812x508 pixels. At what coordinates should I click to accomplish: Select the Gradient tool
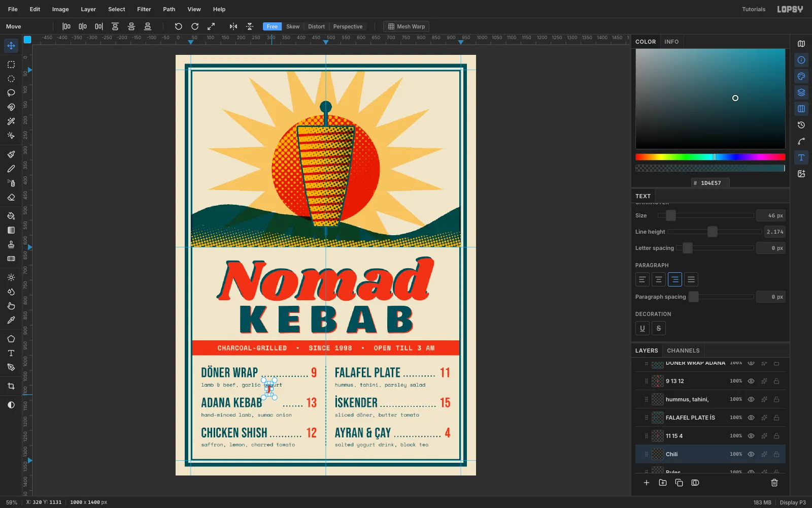(x=11, y=230)
